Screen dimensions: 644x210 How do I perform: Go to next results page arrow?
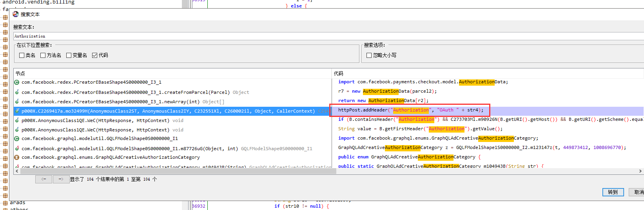tap(61, 179)
